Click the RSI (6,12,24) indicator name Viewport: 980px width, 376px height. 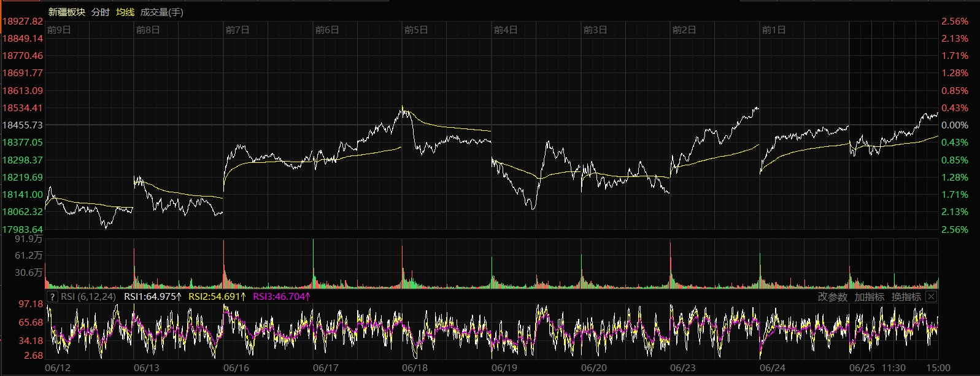point(88,297)
